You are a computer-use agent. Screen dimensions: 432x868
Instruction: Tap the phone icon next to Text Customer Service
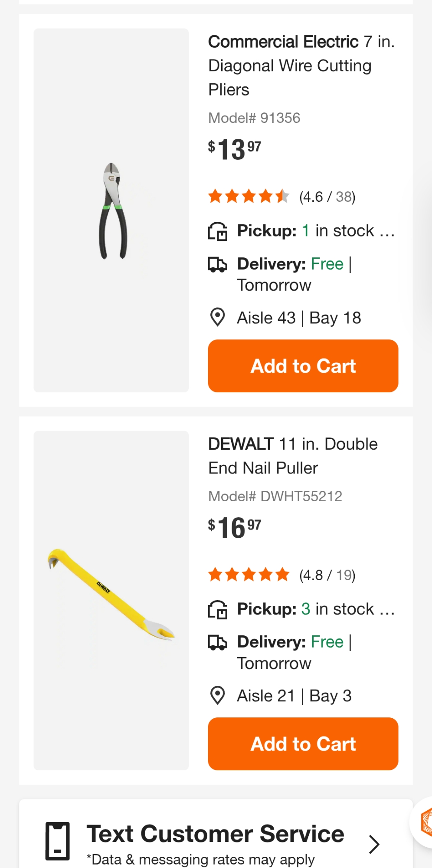coord(58,841)
